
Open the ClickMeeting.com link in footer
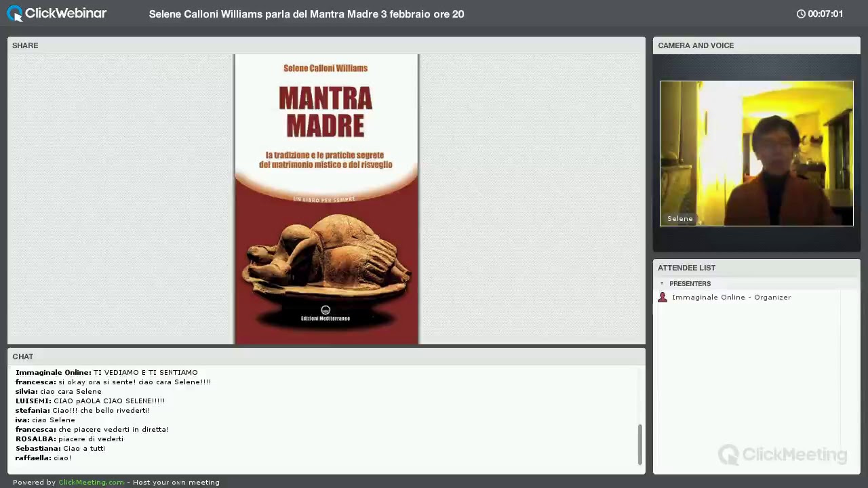pos(91,483)
